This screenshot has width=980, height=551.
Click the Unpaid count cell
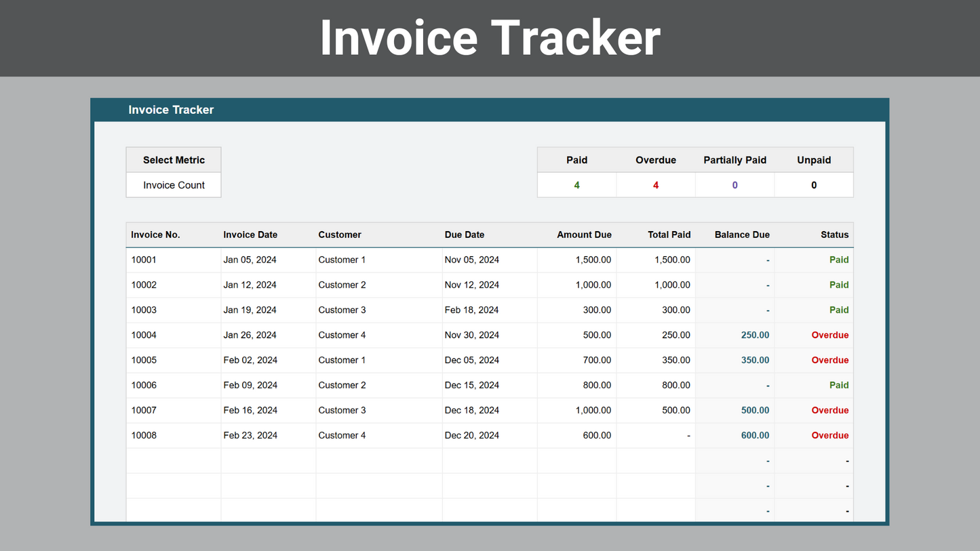coord(814,185)
